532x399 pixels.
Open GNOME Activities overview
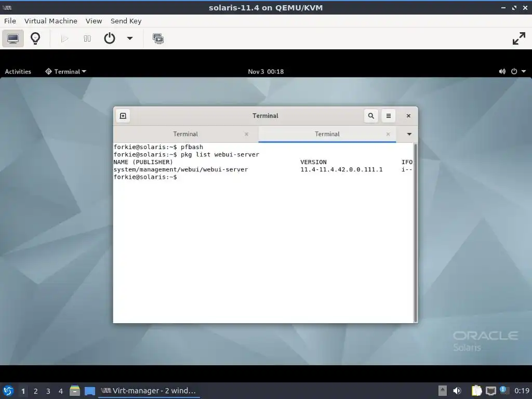(x=18, y=72)
